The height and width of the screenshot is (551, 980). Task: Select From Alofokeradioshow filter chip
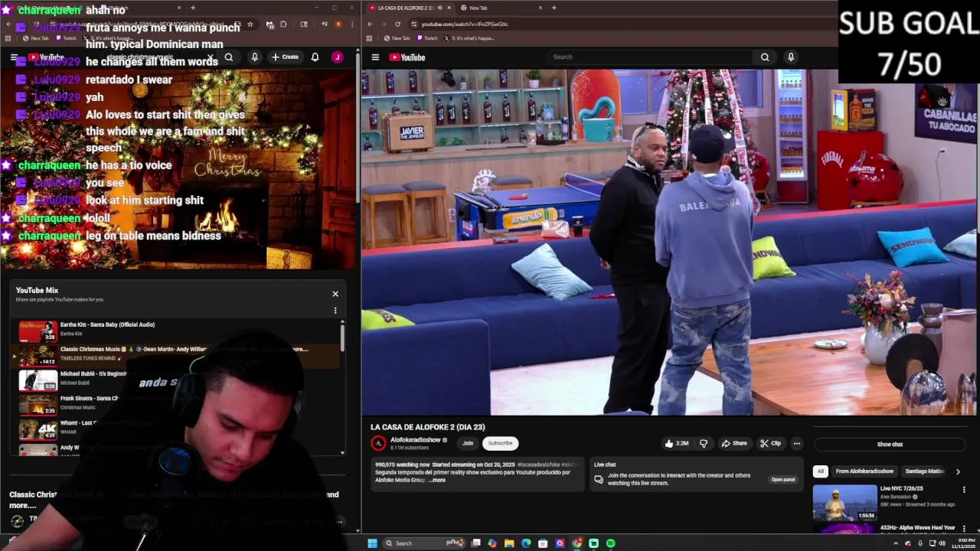[x=864, y=471]
